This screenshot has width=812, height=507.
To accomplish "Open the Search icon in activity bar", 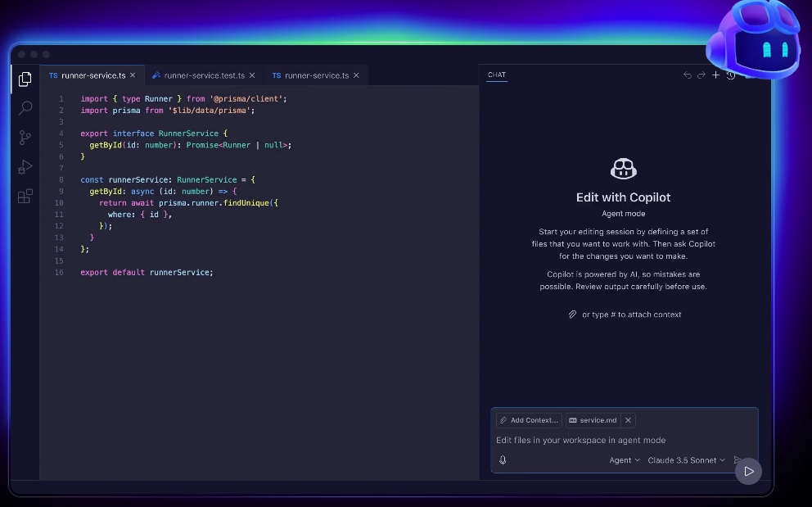I will pyautogui.click(x=25, y=108).
